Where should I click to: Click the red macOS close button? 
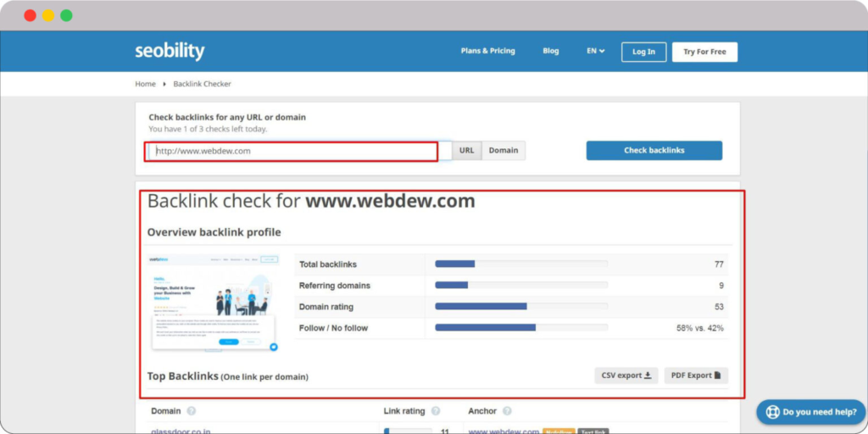coord(30,15)
